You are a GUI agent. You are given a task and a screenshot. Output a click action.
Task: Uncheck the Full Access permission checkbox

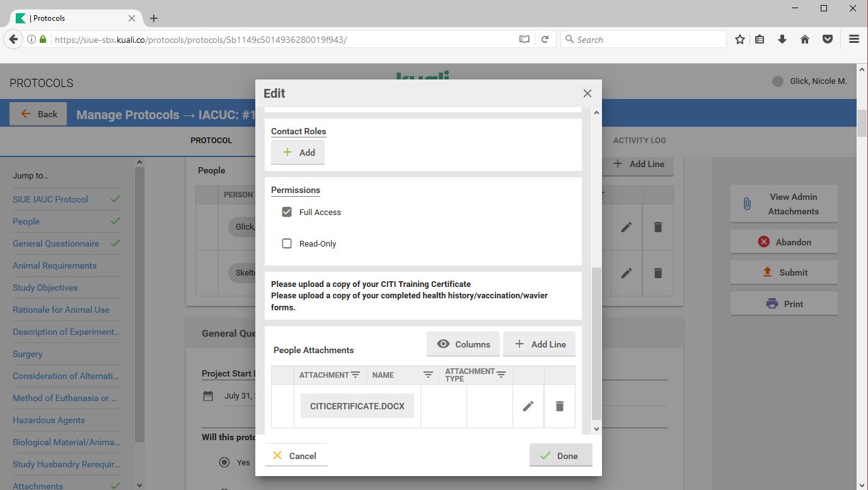pos(287,212)
